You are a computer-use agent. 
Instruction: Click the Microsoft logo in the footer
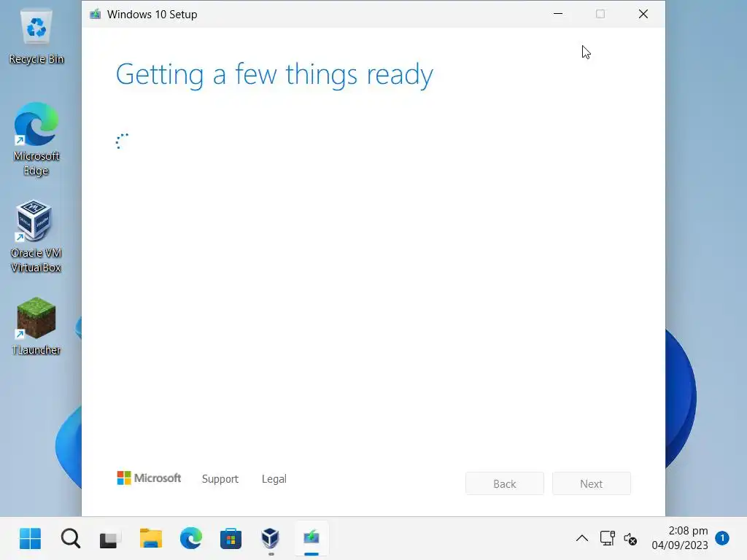click(149, 478)
